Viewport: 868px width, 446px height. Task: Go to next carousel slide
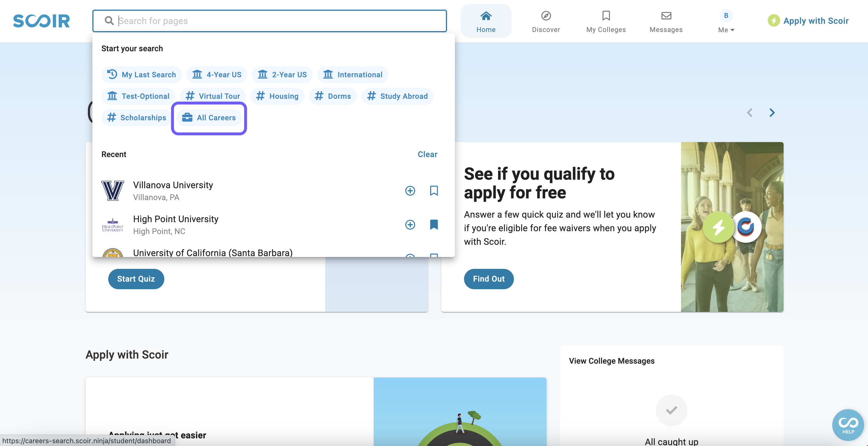point(772,113)
